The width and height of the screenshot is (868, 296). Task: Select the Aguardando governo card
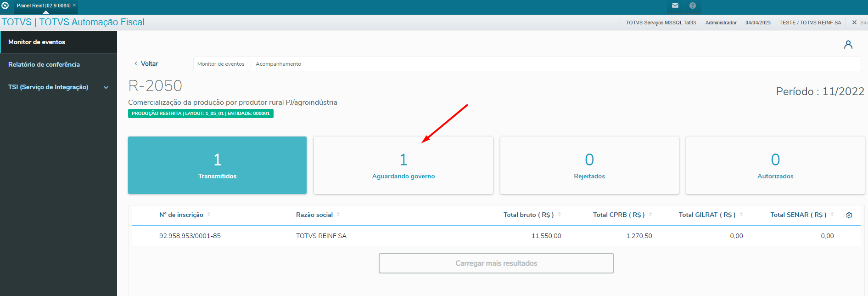403,165
